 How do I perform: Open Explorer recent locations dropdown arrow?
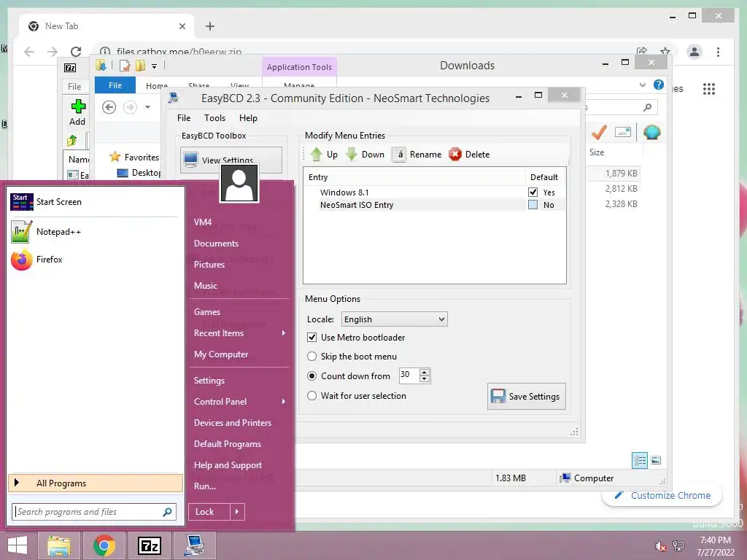click(x=147, y=107)
